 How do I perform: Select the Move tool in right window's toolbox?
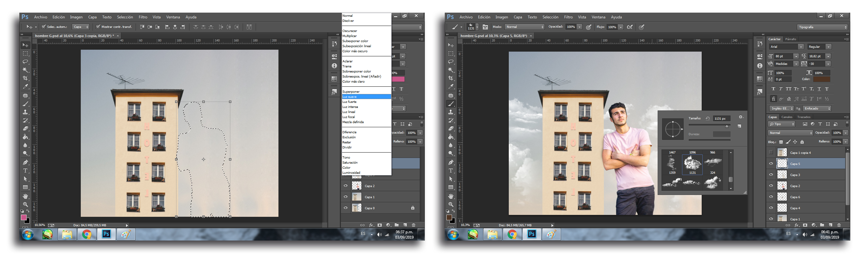tap(451, 45)
